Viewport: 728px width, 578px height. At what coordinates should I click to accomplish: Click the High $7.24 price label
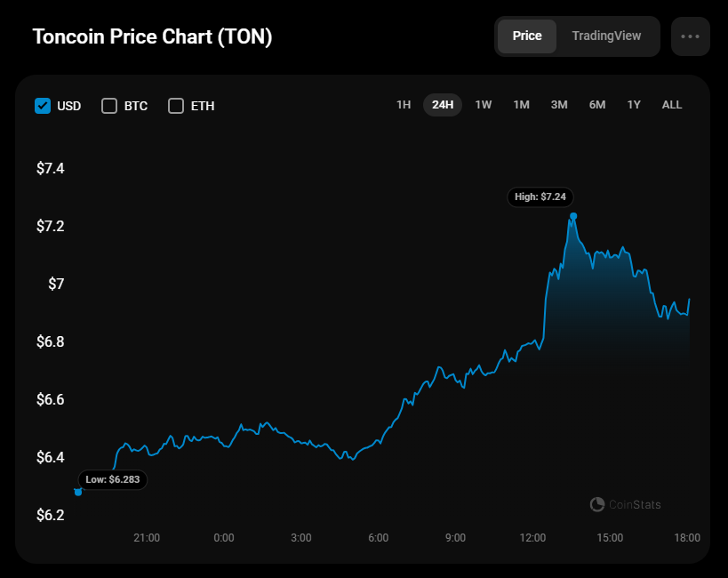(x=540, y=197)
